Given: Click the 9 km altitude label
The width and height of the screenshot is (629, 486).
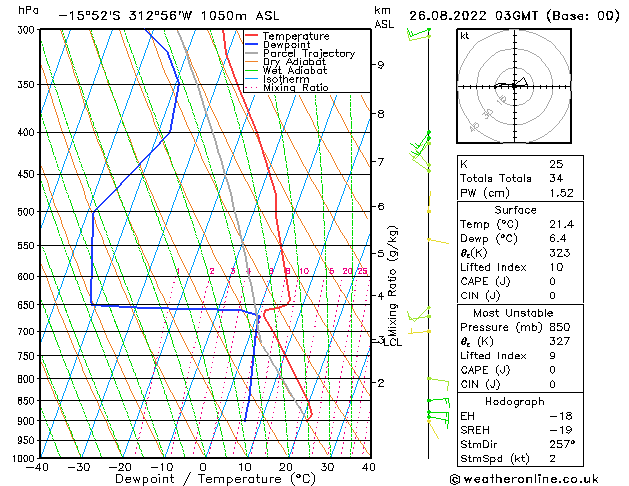Looking at the screenshot, I should coord(381,65).
